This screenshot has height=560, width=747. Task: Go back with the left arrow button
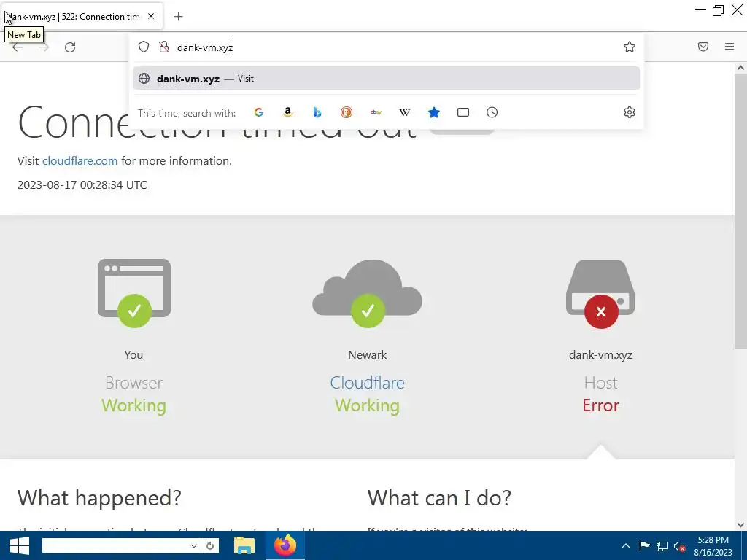pyautogui.click(x=18, y=47)
